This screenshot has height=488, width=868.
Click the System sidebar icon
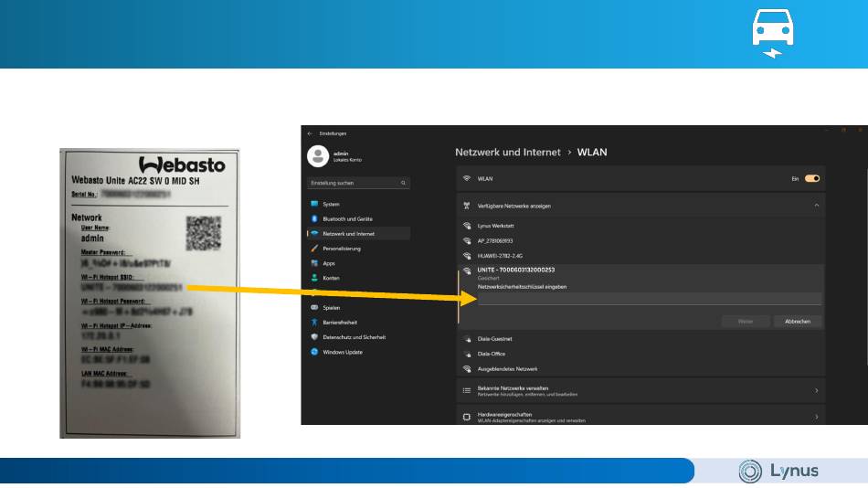pos(314,204)
